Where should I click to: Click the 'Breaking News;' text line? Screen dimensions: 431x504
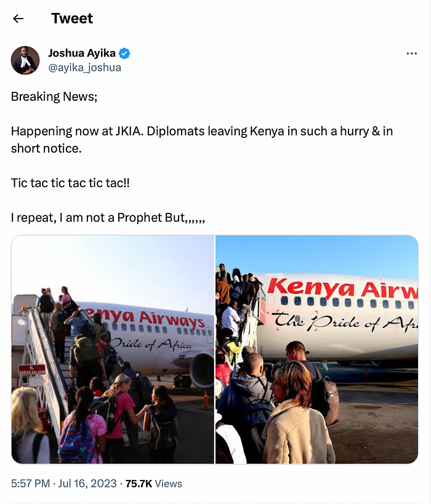(x=54, y=97)
